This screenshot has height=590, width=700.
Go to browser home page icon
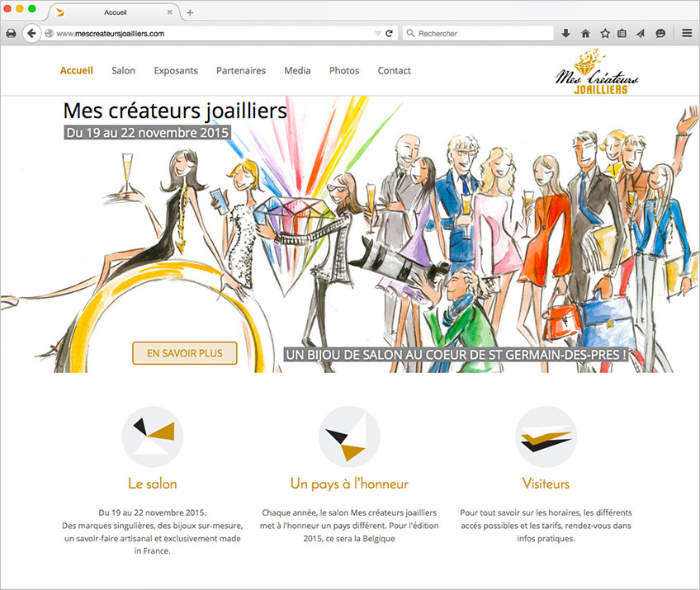click(585, 34)
